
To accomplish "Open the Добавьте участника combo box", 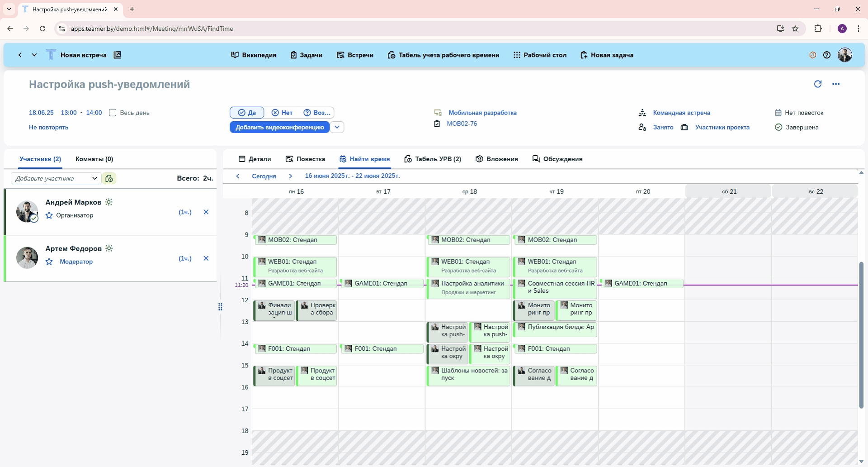I will pyautogui.click(x=56, y=178).
